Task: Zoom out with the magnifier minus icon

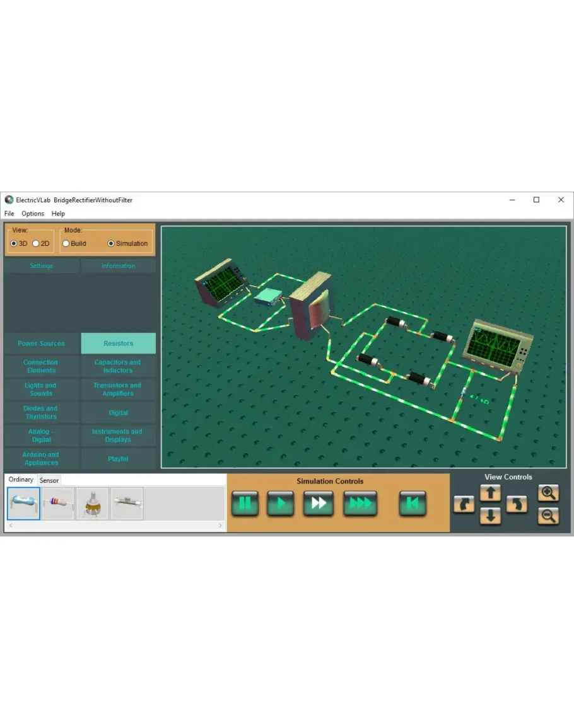Action: [x=548, y=516]
